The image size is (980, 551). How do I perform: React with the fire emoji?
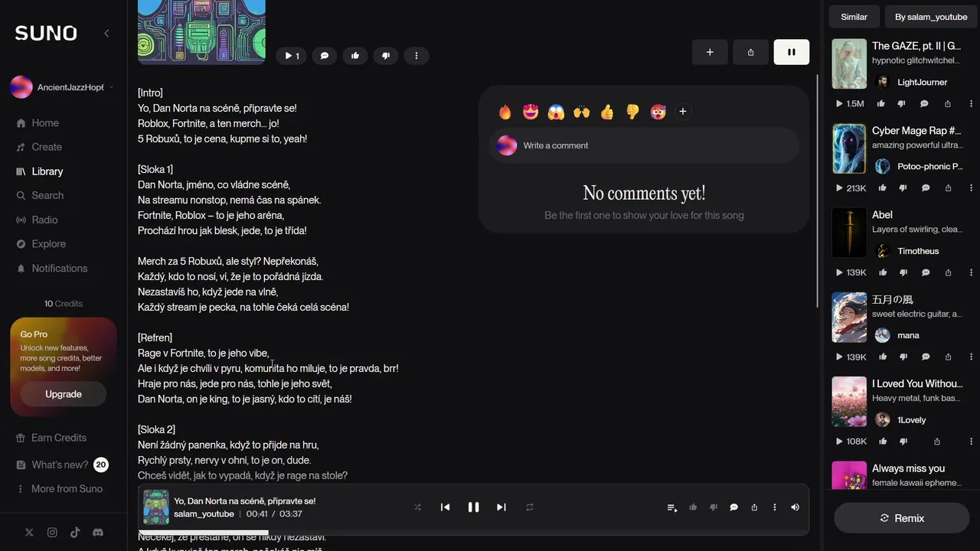505,112
